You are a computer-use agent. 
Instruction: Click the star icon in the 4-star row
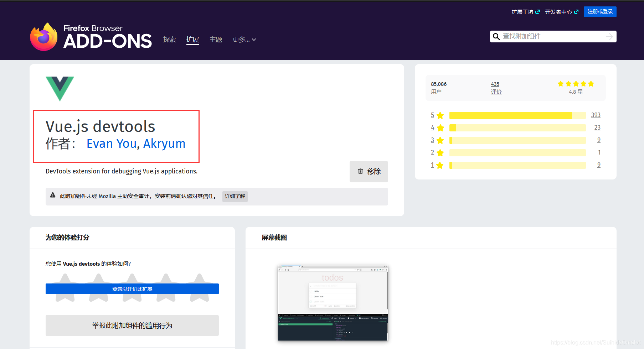(440, 127)
